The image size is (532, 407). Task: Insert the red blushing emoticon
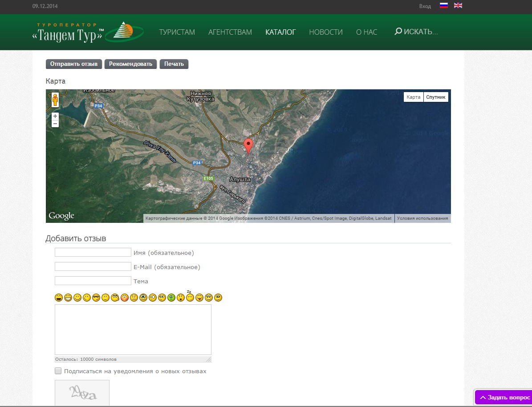click(x=124, y=298)
